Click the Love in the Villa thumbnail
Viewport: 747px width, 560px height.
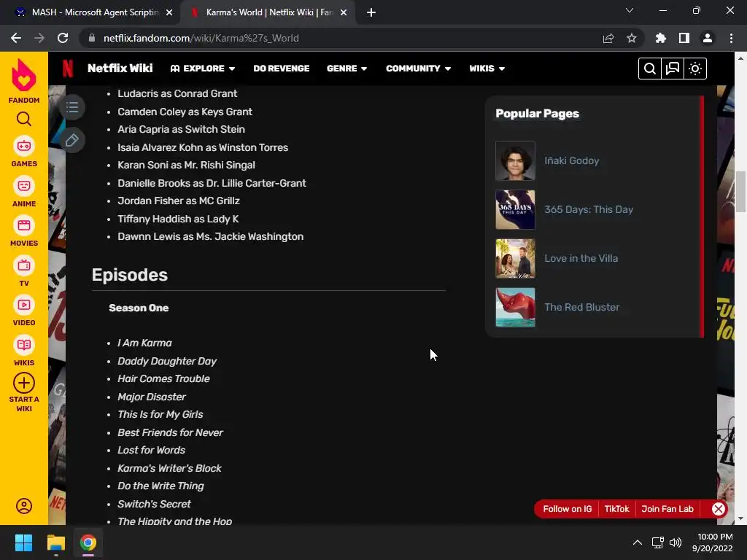[x=515, y=259]
